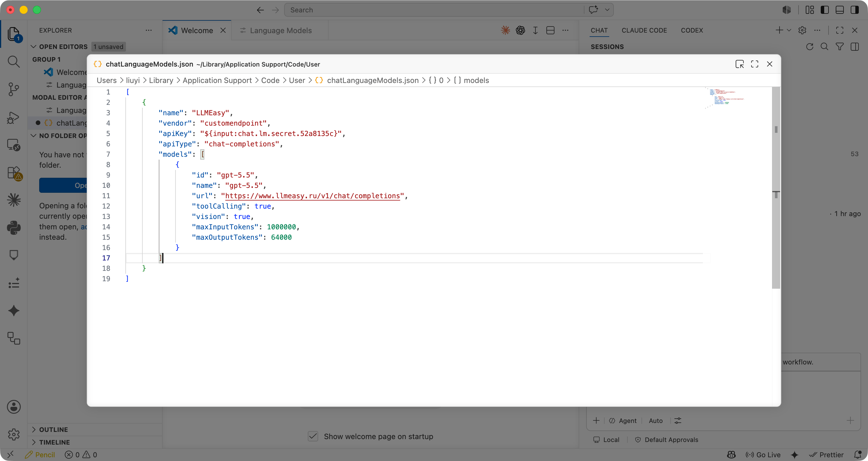Click the editor's vertical scrollbar
Screen dimensions: 868x461
tap(776, 188)
